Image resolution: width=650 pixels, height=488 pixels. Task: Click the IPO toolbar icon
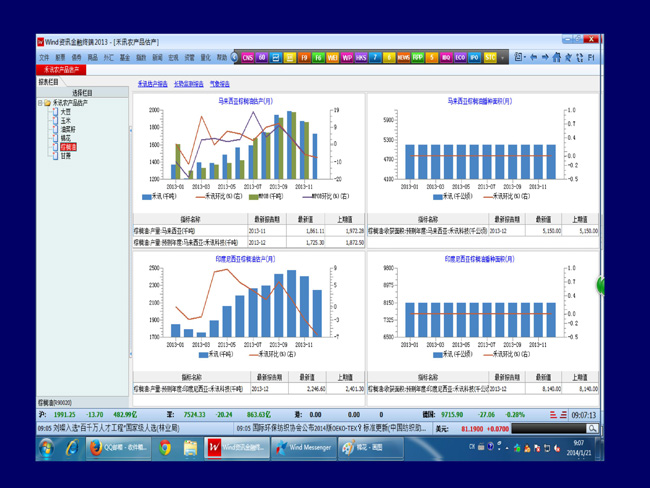(474, 58)
